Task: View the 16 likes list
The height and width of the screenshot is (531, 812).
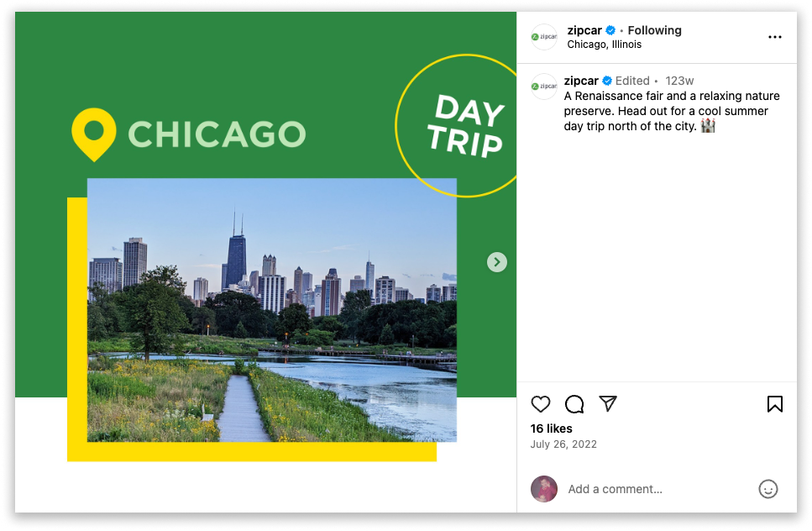Action: coord(551,428)
